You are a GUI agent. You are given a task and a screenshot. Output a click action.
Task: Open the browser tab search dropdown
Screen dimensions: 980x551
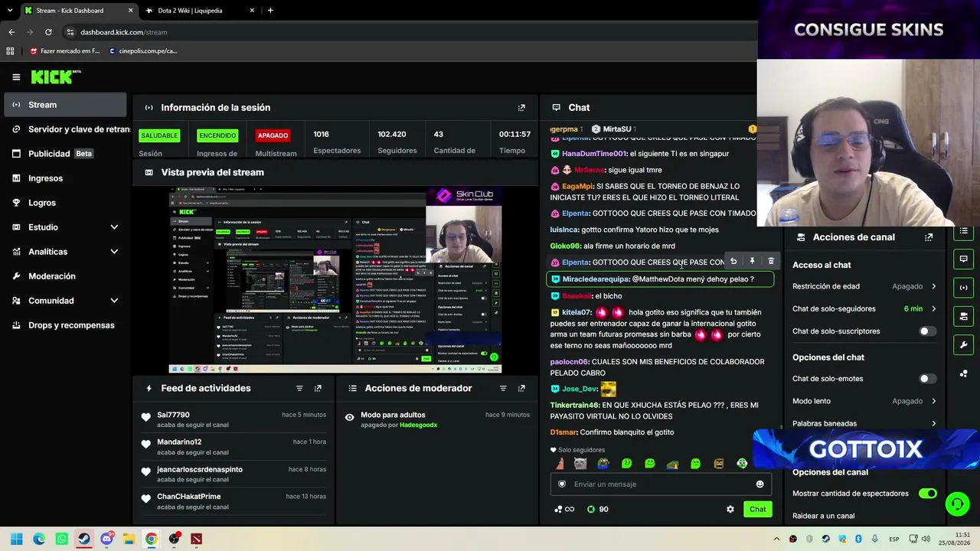(x=10, y=11)
